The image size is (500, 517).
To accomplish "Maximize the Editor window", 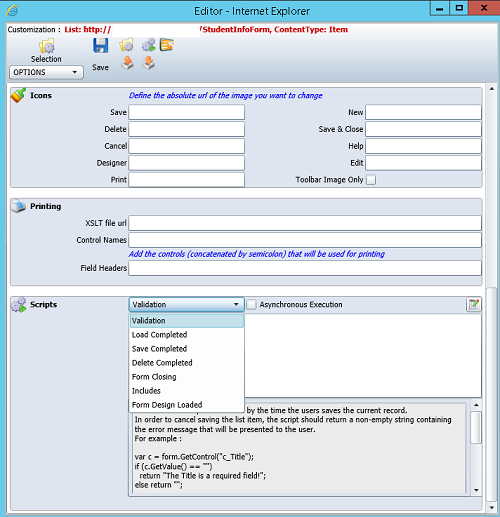I will tap(459, 8).
